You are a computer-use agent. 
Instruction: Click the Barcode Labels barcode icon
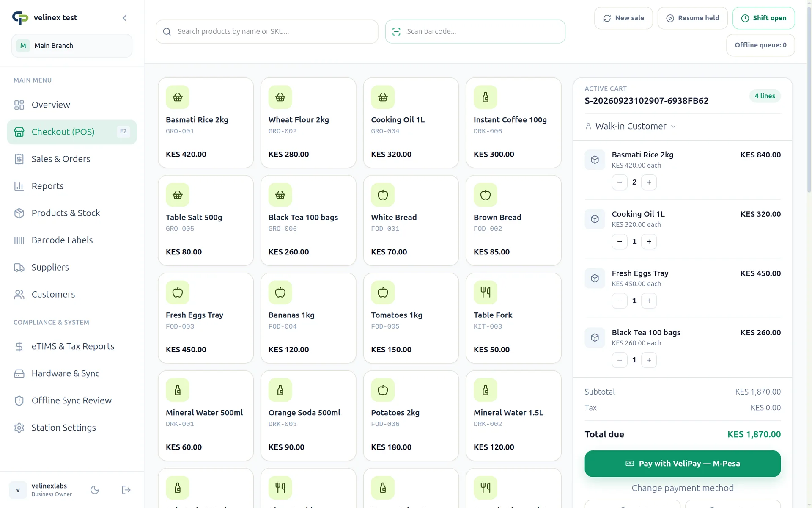(19, 240)
